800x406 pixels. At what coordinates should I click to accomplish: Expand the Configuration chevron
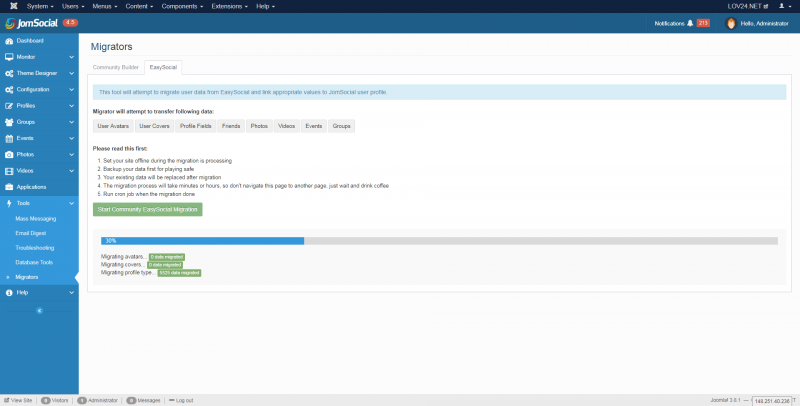point(71,90)
